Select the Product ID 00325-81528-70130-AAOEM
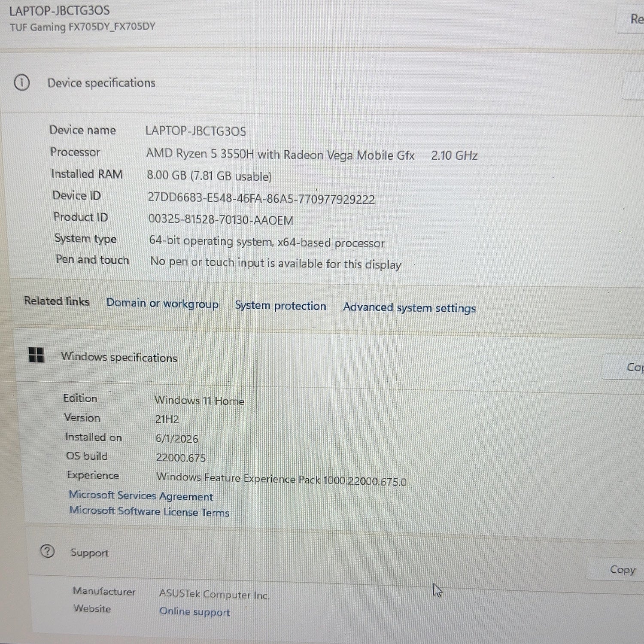The width and height of the screenshot is (644, 644). click(221, 220)
